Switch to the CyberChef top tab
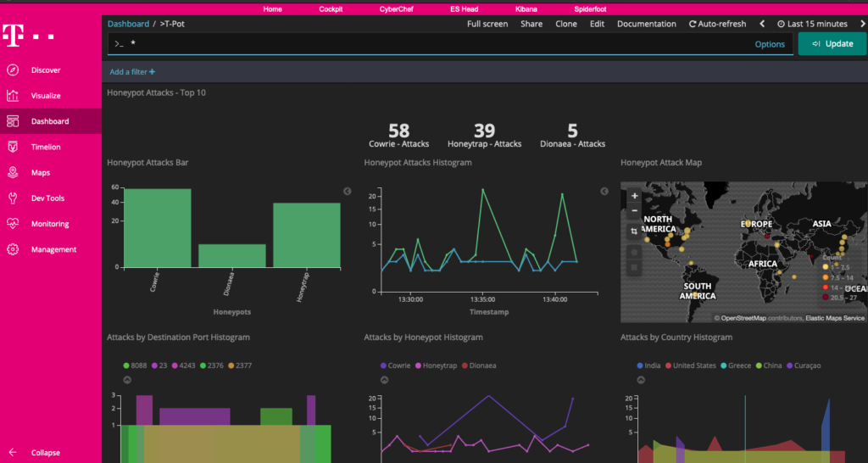This screenshot has height=463, width=868. [x=398, y=8]
